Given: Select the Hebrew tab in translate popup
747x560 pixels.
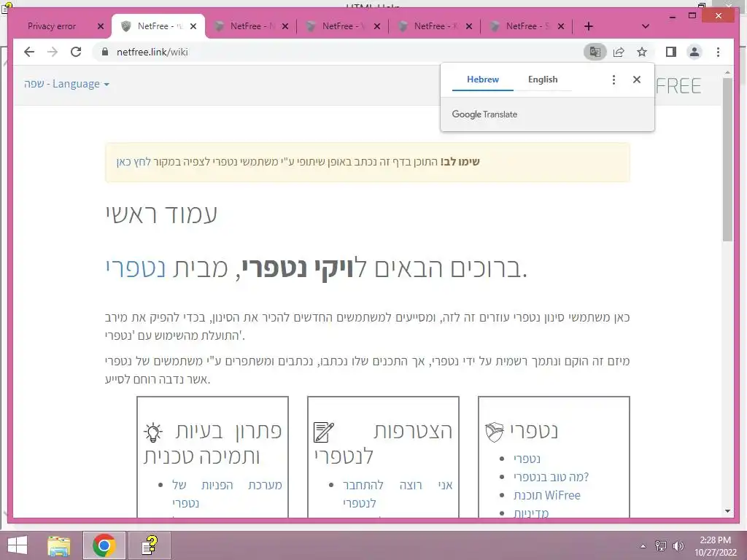Looking at the screenshot, I should click(483, 79).
